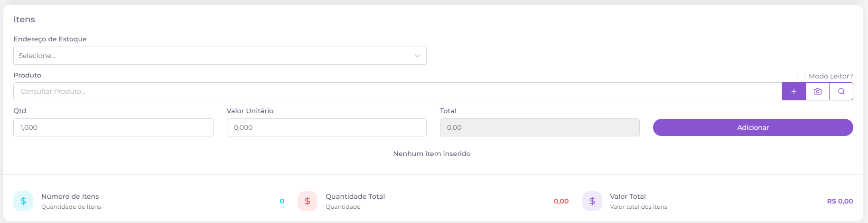Click the disabled Total field
Screen dimensions: 868x223
point(540,127)
